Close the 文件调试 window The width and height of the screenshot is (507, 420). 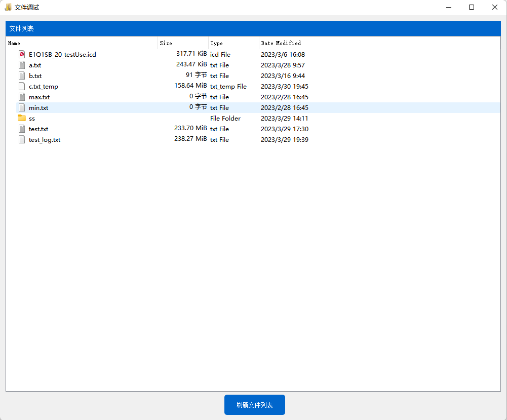[x=495, y=7]
